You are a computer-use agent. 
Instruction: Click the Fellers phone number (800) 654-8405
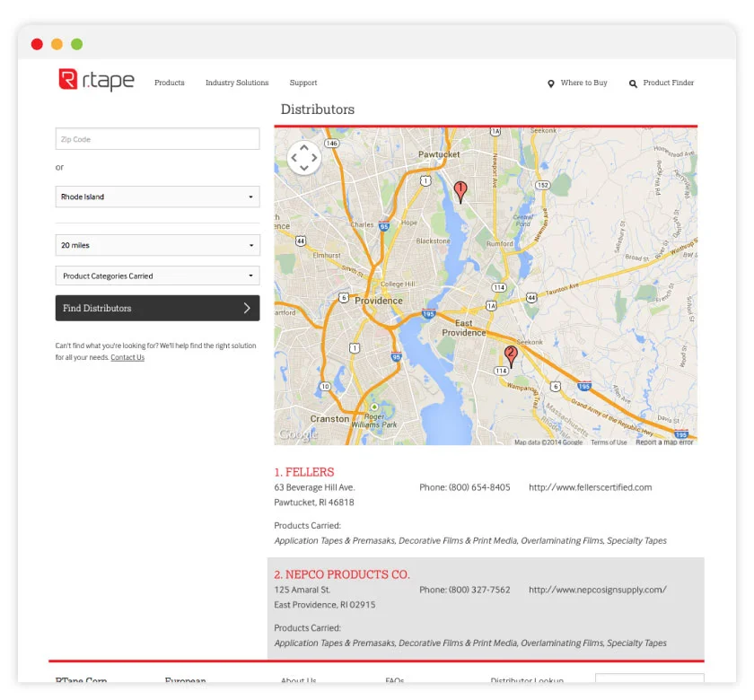[x=479, y=487]
